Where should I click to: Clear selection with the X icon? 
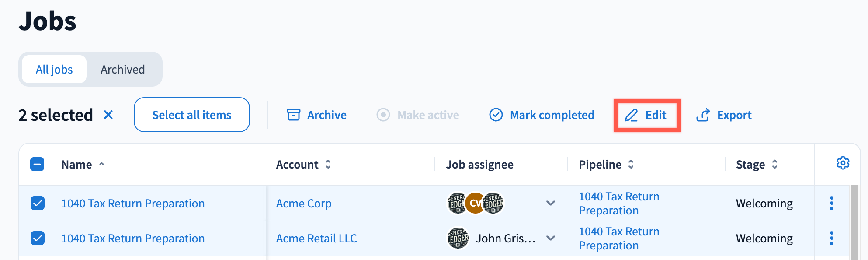tap(108, 115)
